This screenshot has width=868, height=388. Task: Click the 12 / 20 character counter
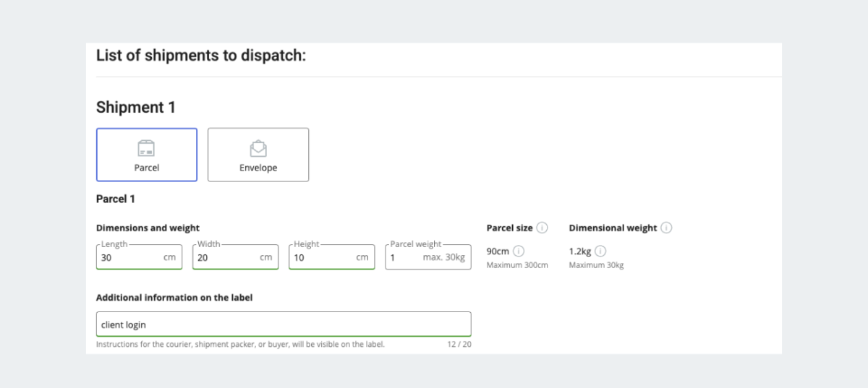click(459, 345)
